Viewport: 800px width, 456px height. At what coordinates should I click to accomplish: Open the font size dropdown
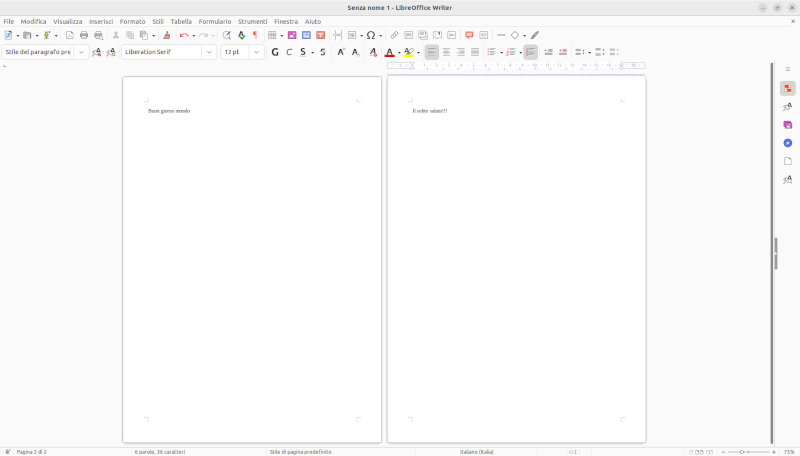(257, 52)
